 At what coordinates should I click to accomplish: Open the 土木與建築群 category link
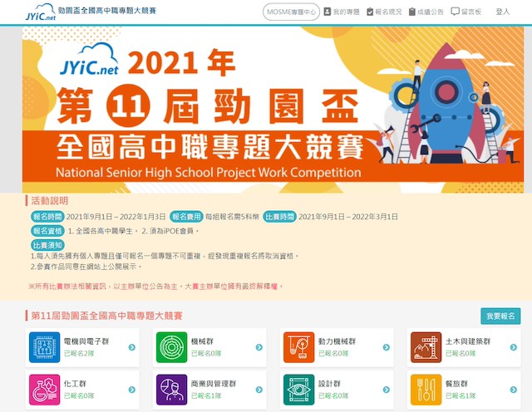coord(468,341)
